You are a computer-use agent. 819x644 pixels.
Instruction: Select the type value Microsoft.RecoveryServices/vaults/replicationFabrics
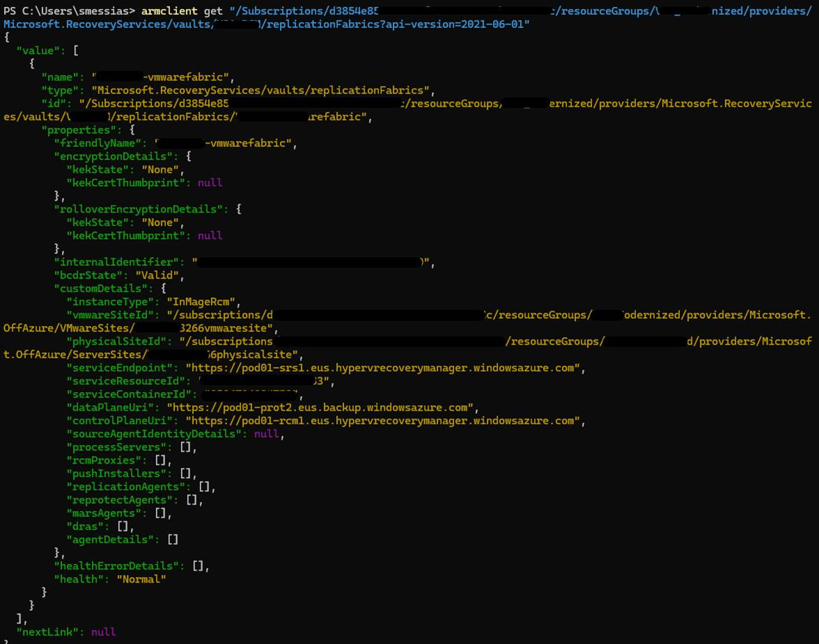tap(260, 91)
